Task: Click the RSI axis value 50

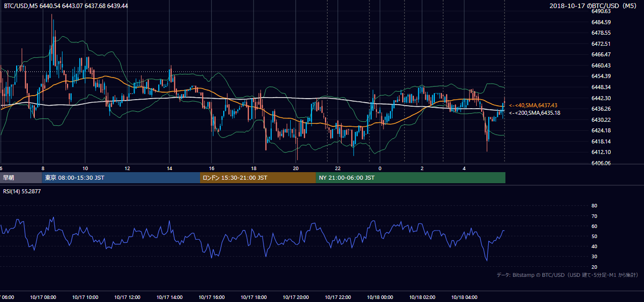Action: click(594, 237)
